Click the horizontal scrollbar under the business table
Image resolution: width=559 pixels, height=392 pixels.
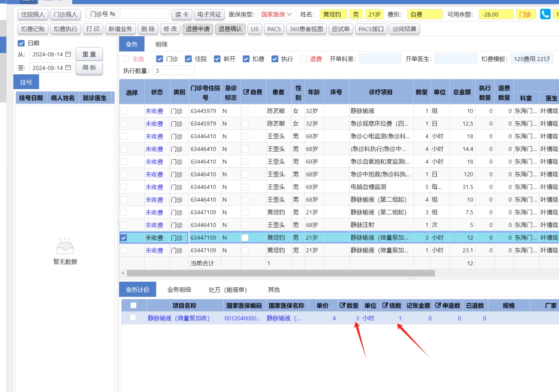[281, 273]
